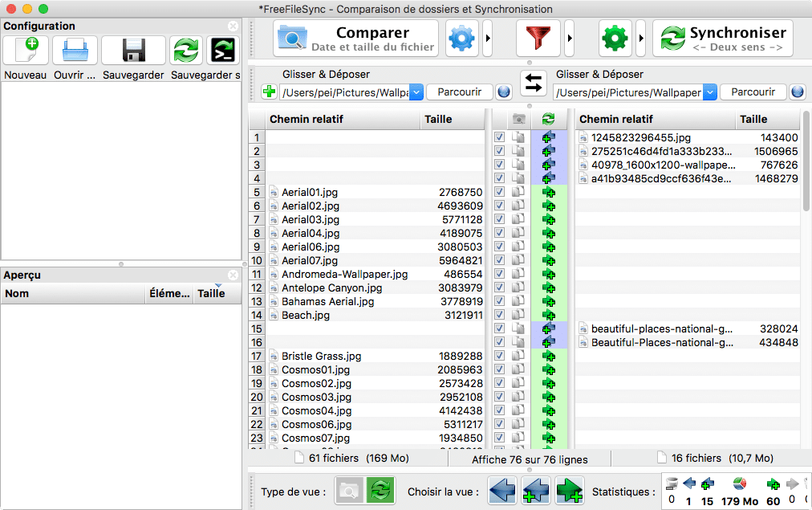Click the right list vertical scrollbar
This screenshot has width=812, height=510.
pos(806,161)
